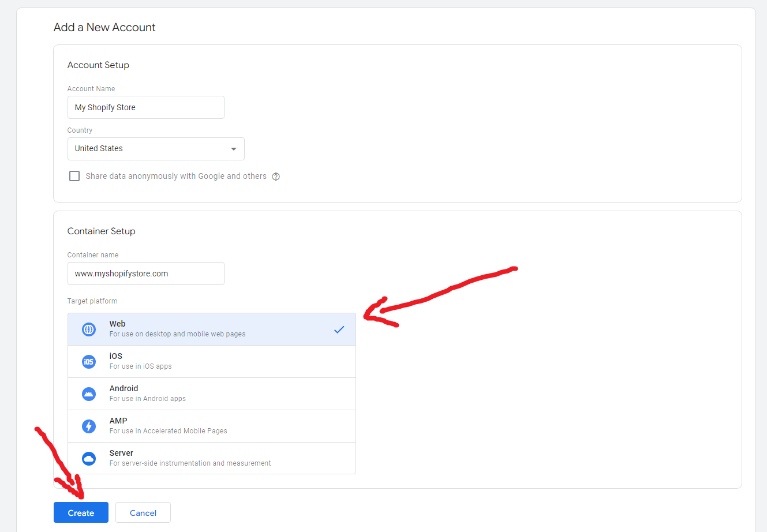Select AMP as the target platform
This screenshot has width=767, height=532.
pyautogui.click(x=211, y=426)
